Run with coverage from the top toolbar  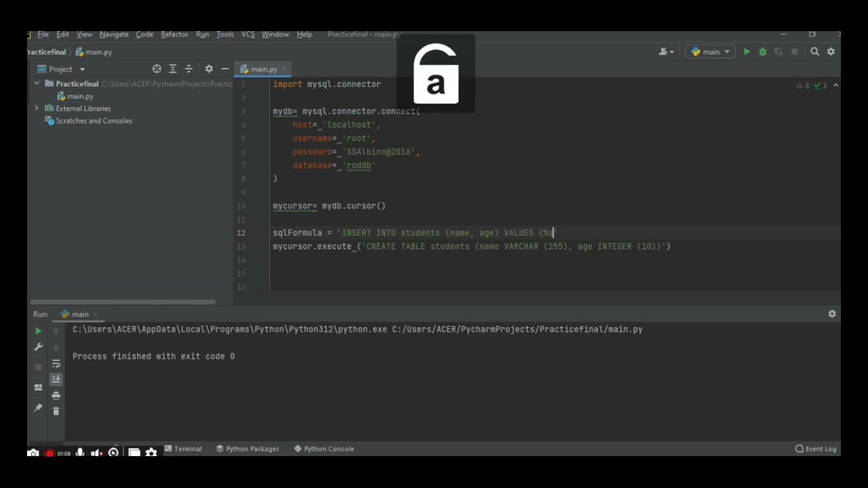(x=778, y=52)
